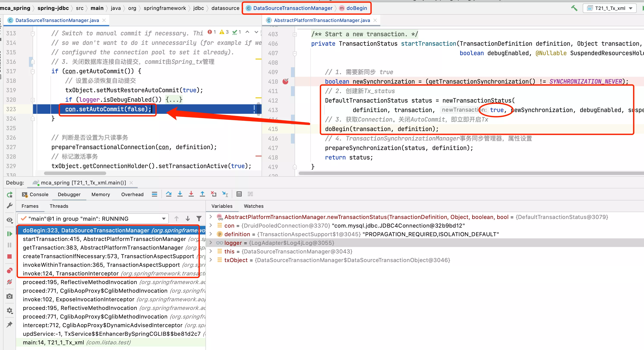Select the Watches tab
Image resolution: width=644 pixels, height=350 pixels.
tap(254, 206)
